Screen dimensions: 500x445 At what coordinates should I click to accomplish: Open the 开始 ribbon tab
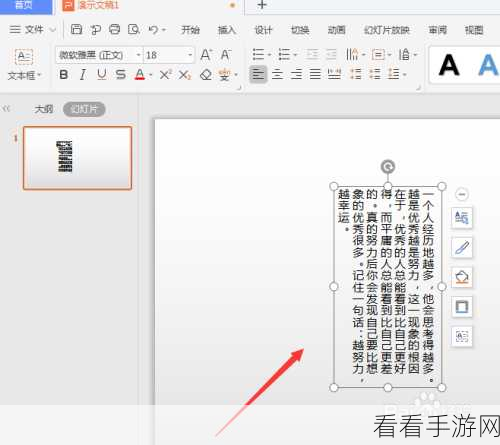click(190, 30)
